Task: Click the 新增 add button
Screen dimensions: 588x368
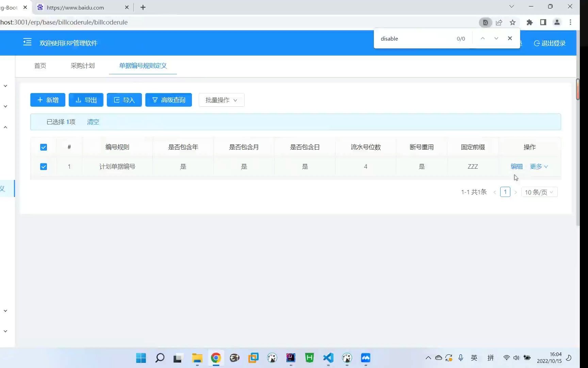Action: point(48,100)
